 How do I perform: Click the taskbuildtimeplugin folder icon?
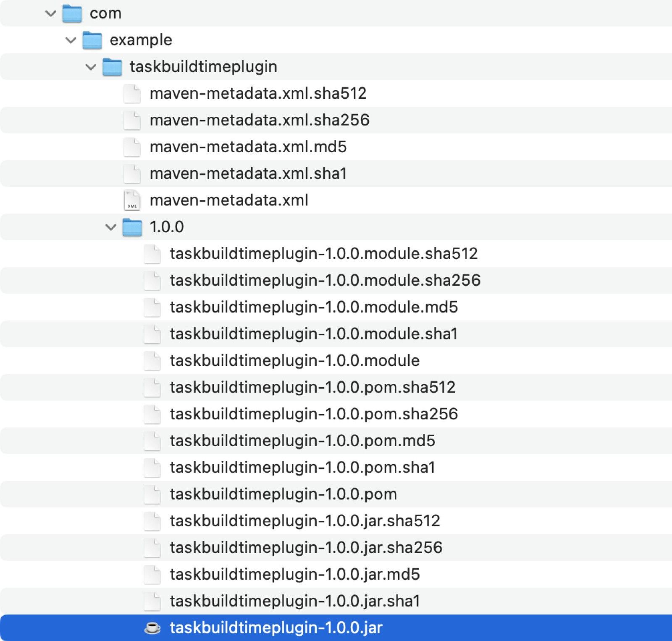tap(112, 67)
